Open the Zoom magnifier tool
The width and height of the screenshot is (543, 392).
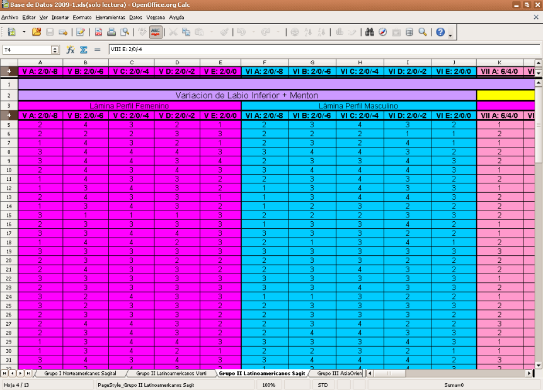(422, 31)
